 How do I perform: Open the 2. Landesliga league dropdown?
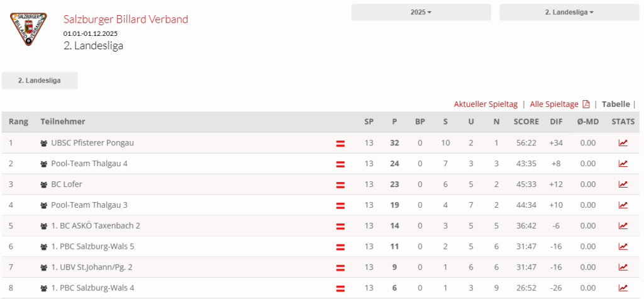(569, 12)
